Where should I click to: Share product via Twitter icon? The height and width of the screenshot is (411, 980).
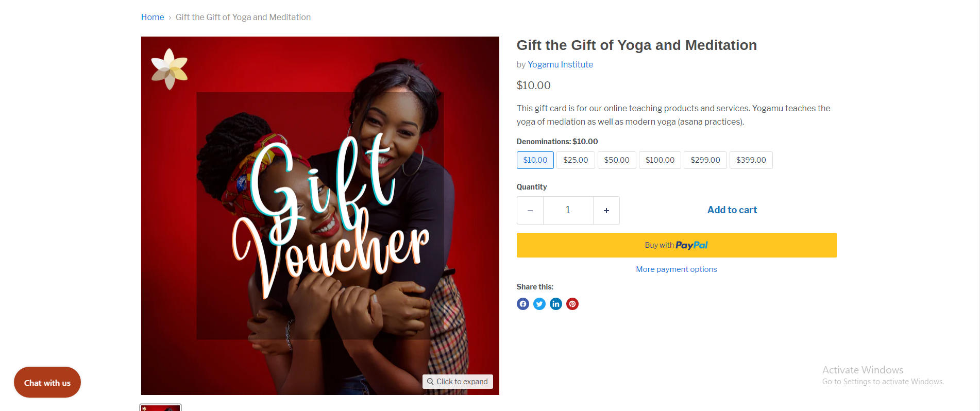(x=539, y=304)
